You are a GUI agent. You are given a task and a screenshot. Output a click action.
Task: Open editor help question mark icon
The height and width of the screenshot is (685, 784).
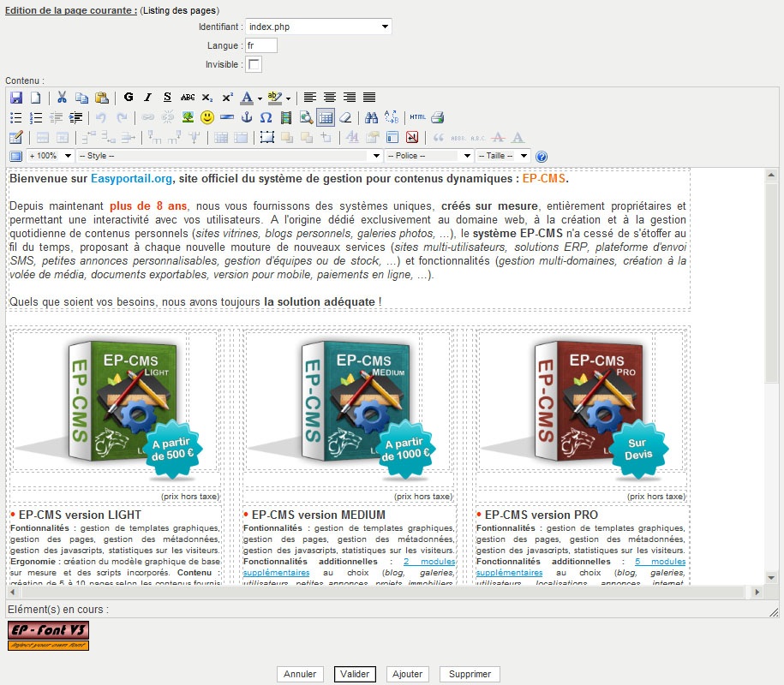[542, 157]
